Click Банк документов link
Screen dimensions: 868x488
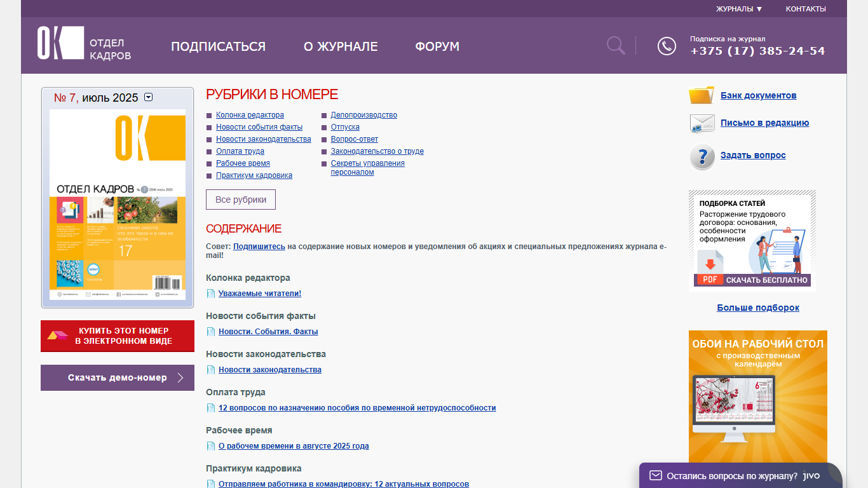759,95
